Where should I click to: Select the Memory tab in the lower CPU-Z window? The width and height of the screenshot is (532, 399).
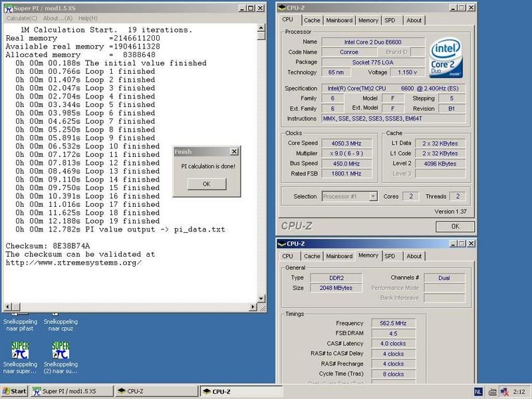point(368,255)
